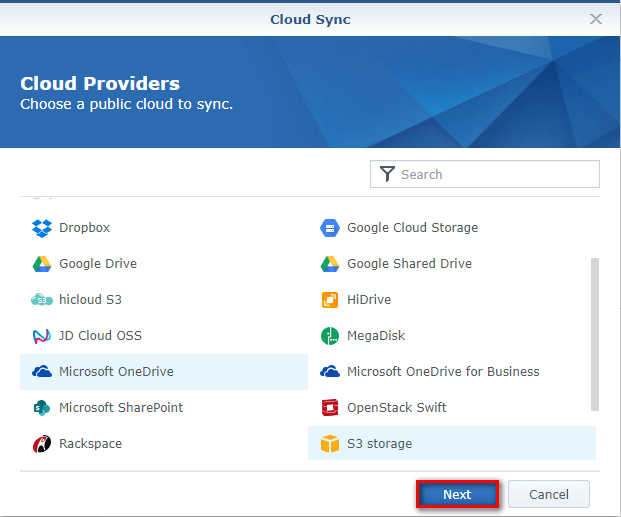Pick Google Shared Drive provider
This screenshot has height=517, width=621.
pos(408,264)
